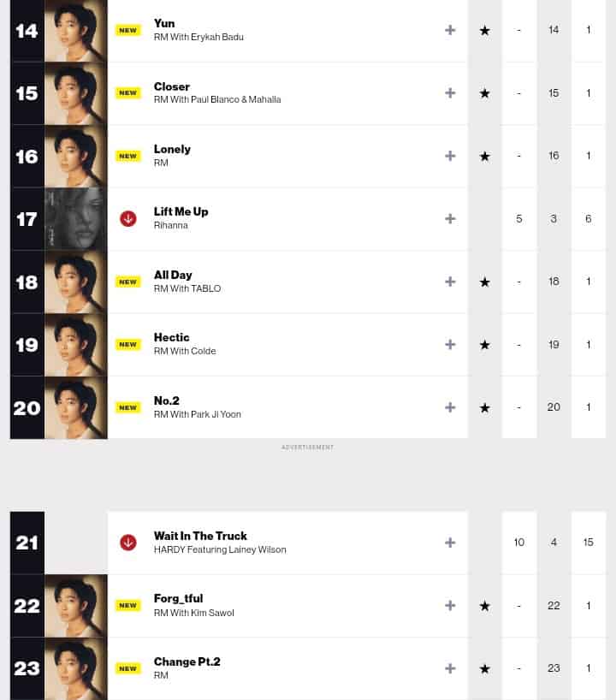Click the red down arrow at rank 21
616x700 pixels.
[x=128, y=542]
